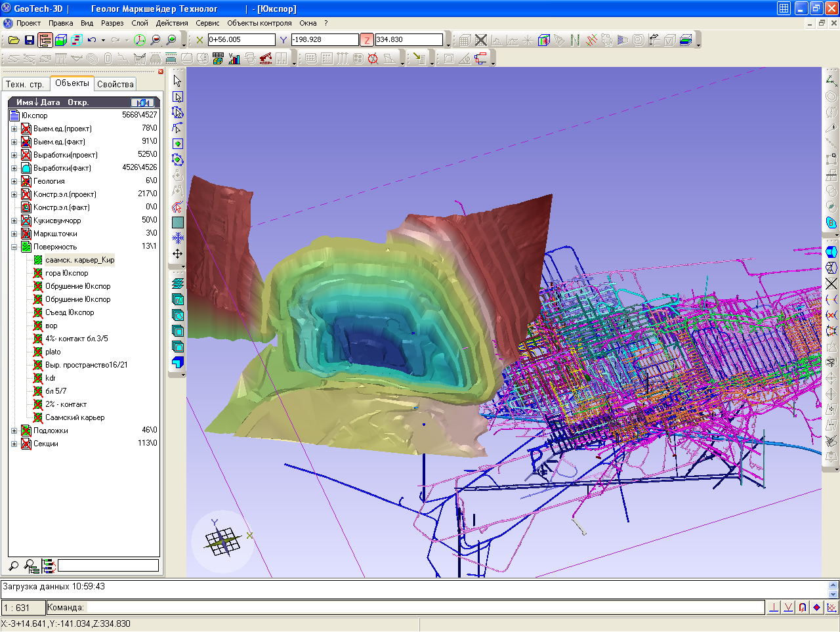Collapse the Поверхность tree node
The width and height of the screenshot is (840, 632).
(14, 247)
